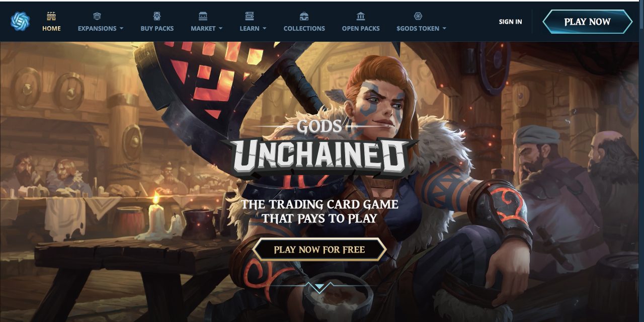Expand the Learn dropdown arrow
Screen dimensions: 644x322
[265, 29]
